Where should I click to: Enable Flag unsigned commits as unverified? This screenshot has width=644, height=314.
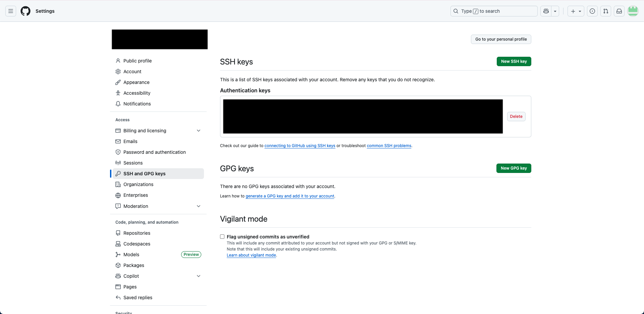pyautogui.click(x=222, y=237)
